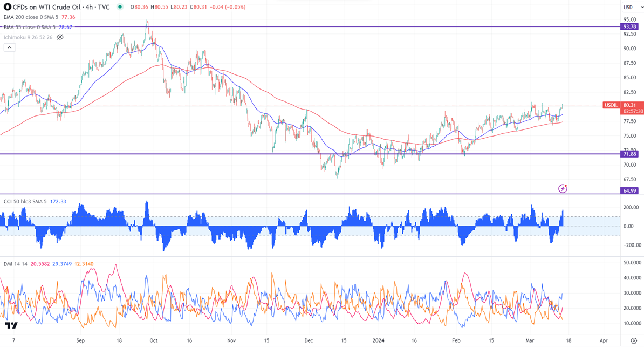Click the green market status dot

[x=120, y=7]
